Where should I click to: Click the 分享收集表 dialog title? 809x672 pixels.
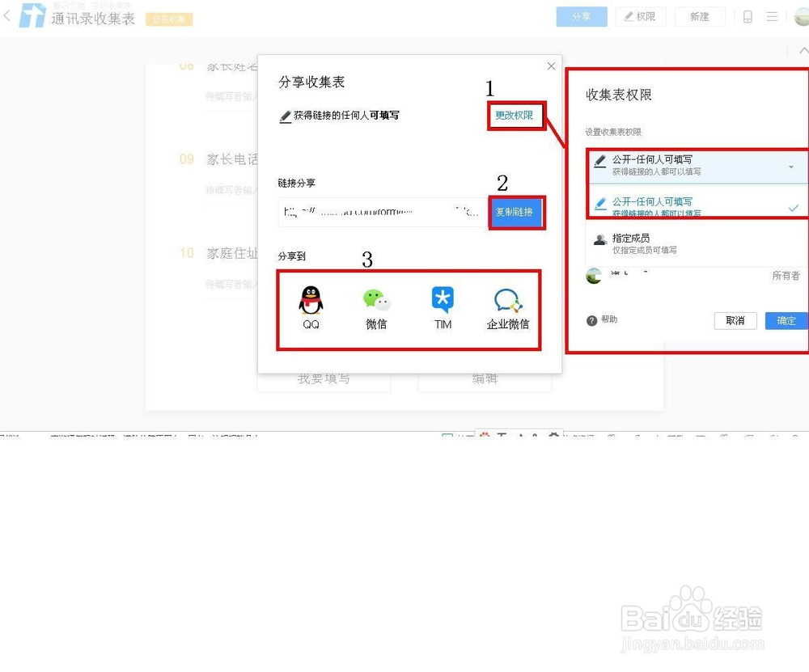pyautogui.click(x=311, y=82)
